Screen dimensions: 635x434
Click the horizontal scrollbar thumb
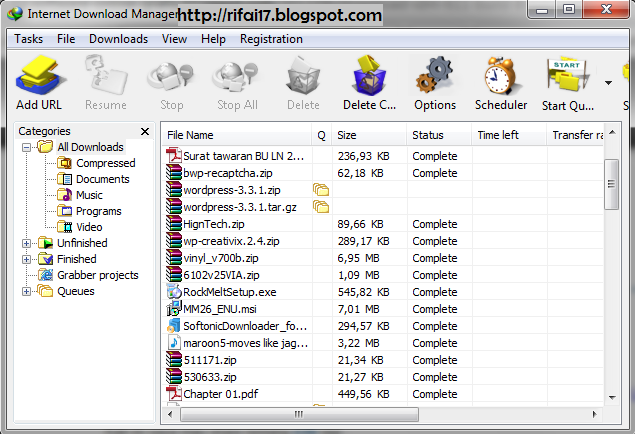click(299, 414)
